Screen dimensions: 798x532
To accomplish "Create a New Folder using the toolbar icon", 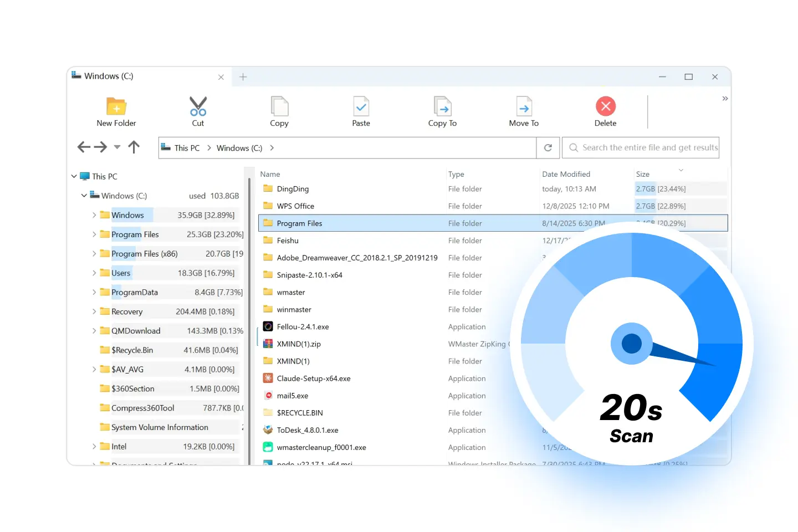I will pos(116,108).
